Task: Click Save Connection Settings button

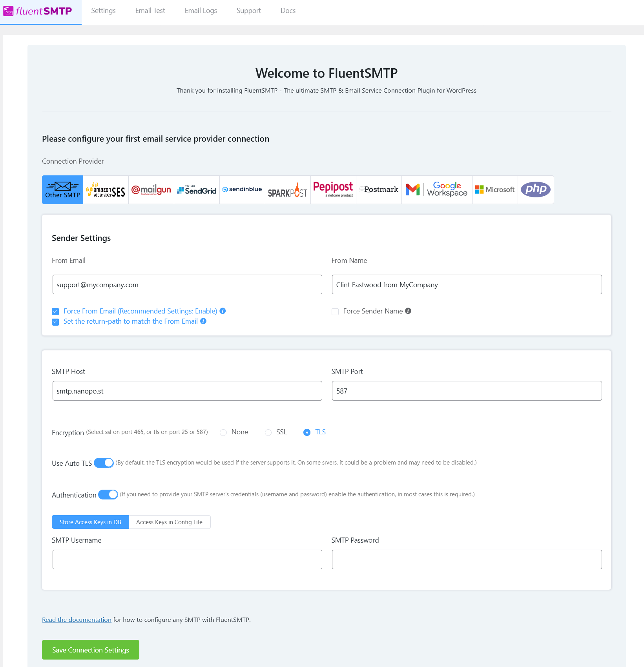Action: pos(91,650)
